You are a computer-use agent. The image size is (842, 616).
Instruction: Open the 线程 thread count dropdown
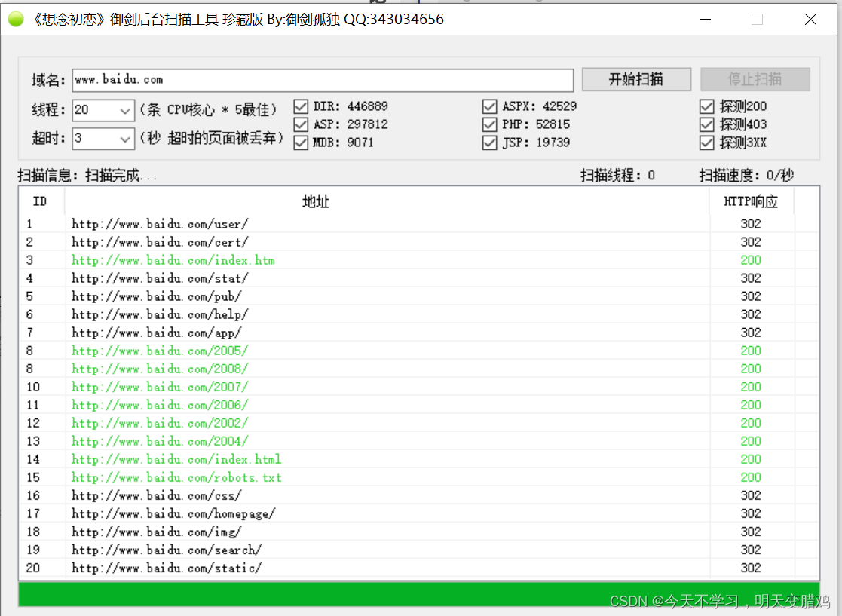coord(124,110)
